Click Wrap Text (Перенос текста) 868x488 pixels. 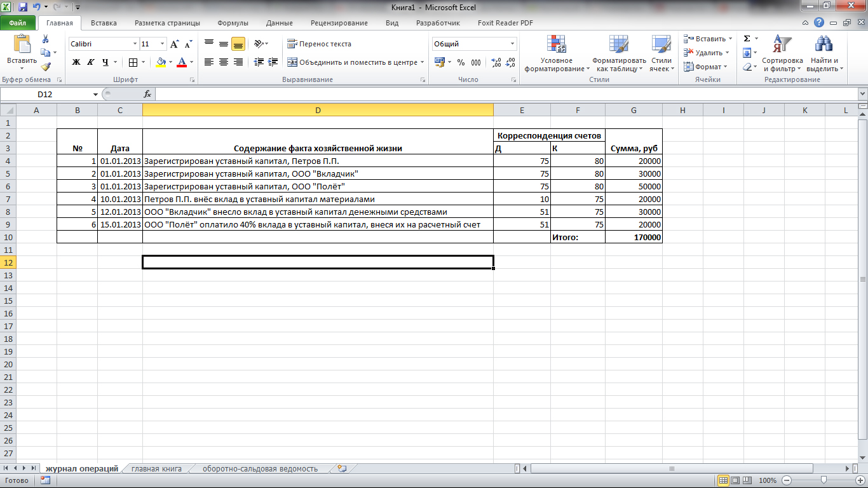click(x=319, y=44)
